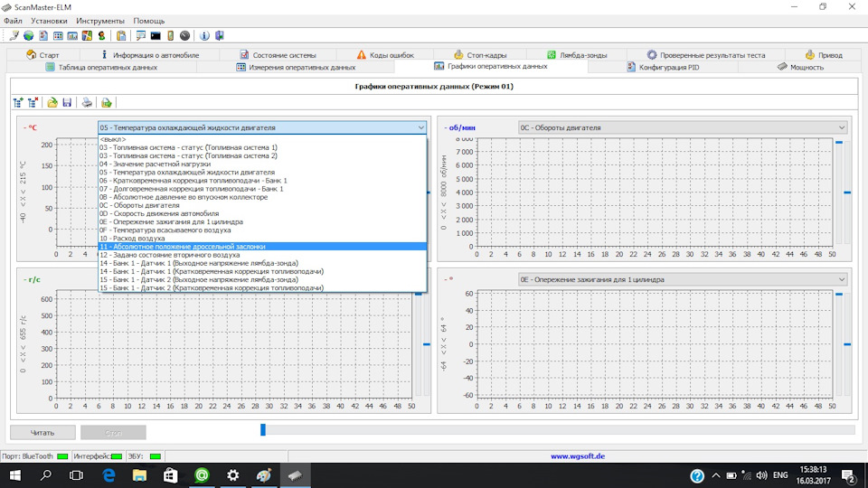Open Microsoft Edge from the taskbar
868x488 pixels.
(x=108, y=475)
